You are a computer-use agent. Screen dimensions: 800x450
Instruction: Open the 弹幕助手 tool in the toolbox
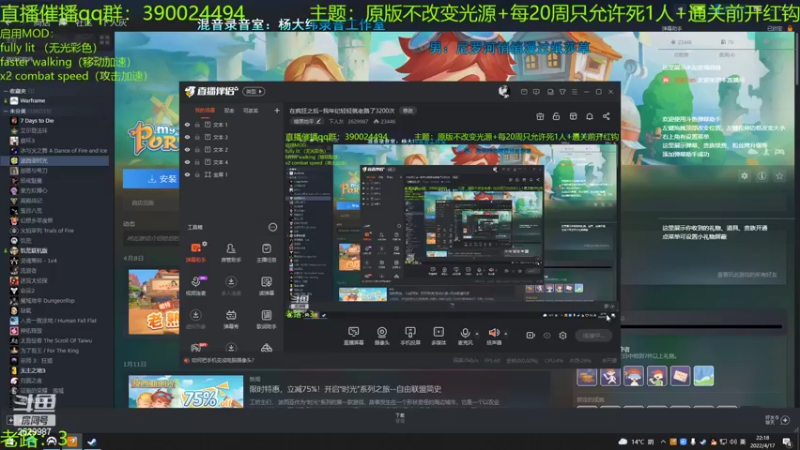click(196, 252)
